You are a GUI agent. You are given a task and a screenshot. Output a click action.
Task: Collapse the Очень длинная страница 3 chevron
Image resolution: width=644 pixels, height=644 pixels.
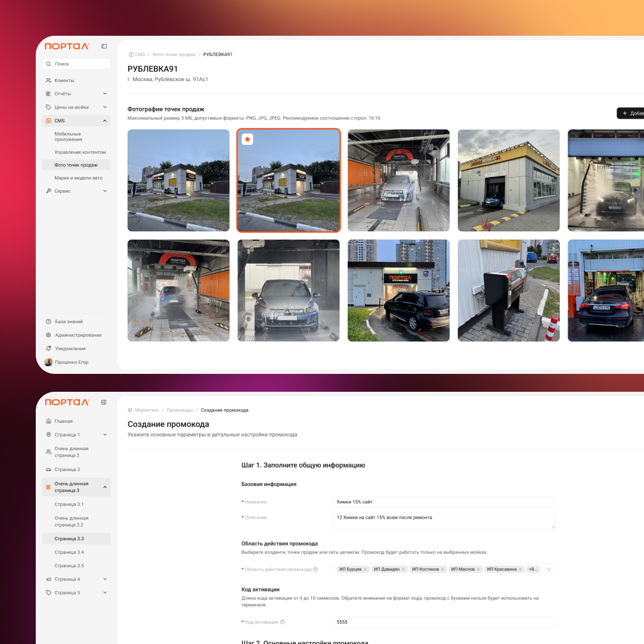click(105, 487)
